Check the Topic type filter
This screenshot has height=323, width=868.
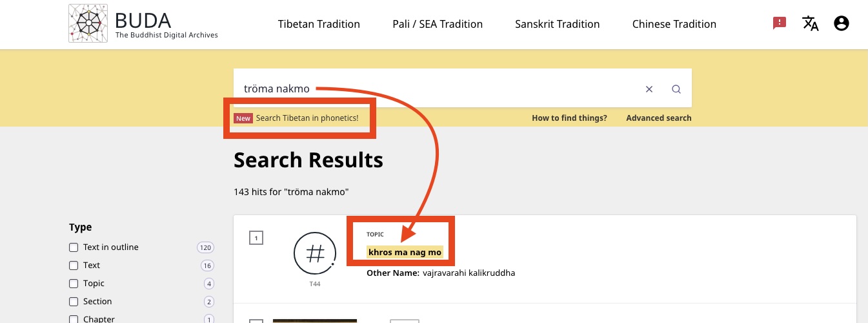74,284
